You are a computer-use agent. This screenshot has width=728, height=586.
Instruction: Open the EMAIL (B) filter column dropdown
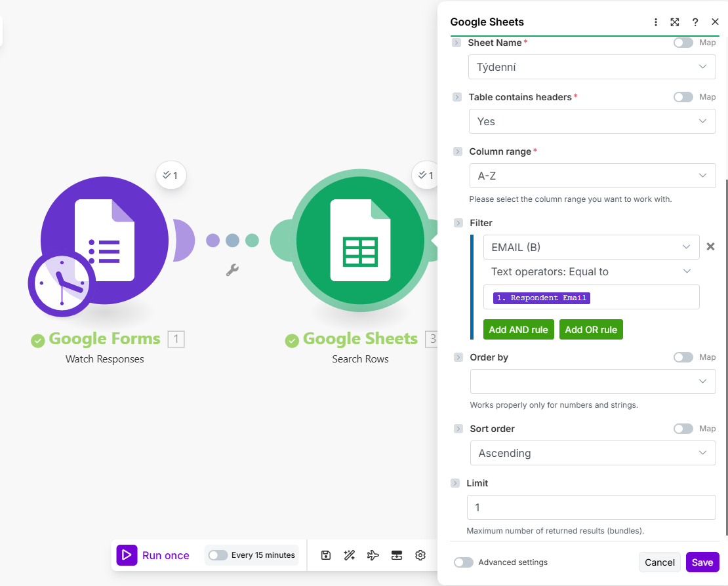click(591, 247)
